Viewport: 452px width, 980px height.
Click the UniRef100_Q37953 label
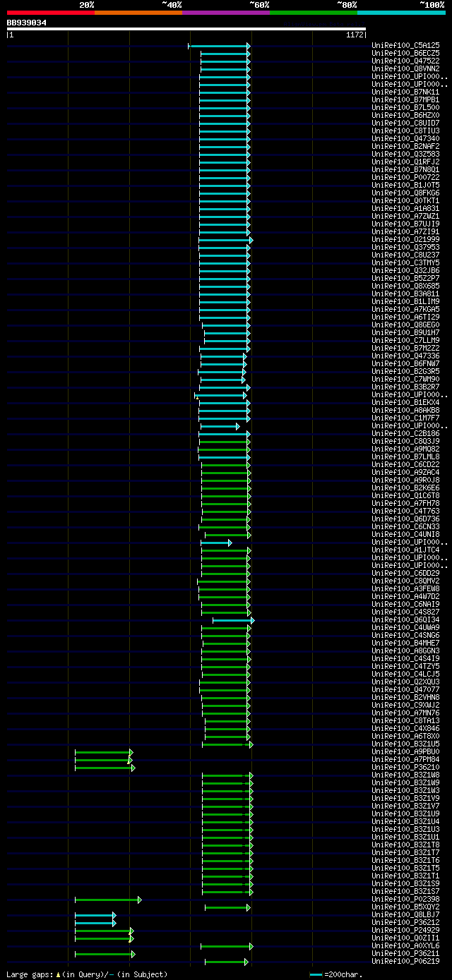pyautogui.click(x=405, y=247)
